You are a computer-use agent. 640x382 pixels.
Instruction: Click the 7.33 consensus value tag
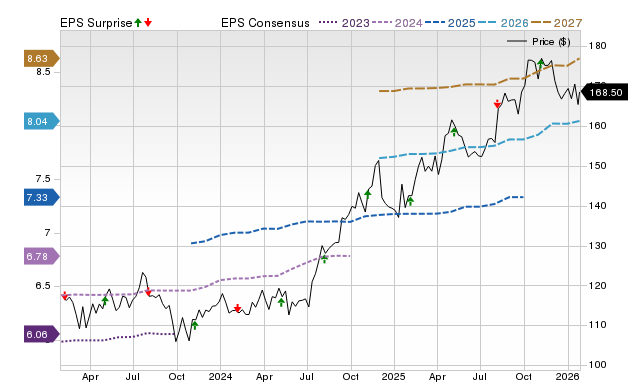pos(42,198)
